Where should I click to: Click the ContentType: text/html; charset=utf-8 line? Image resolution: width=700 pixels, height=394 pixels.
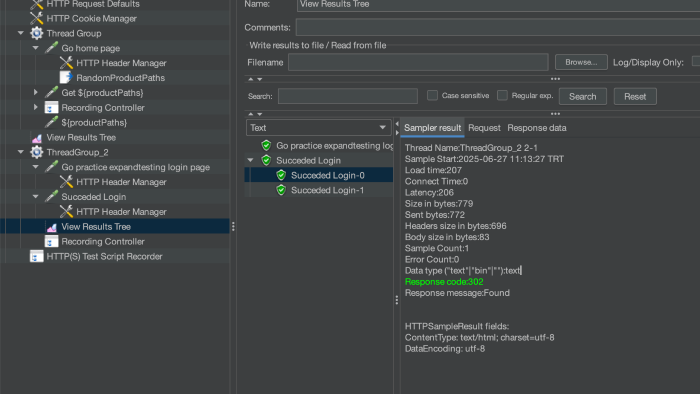point(479,338)
